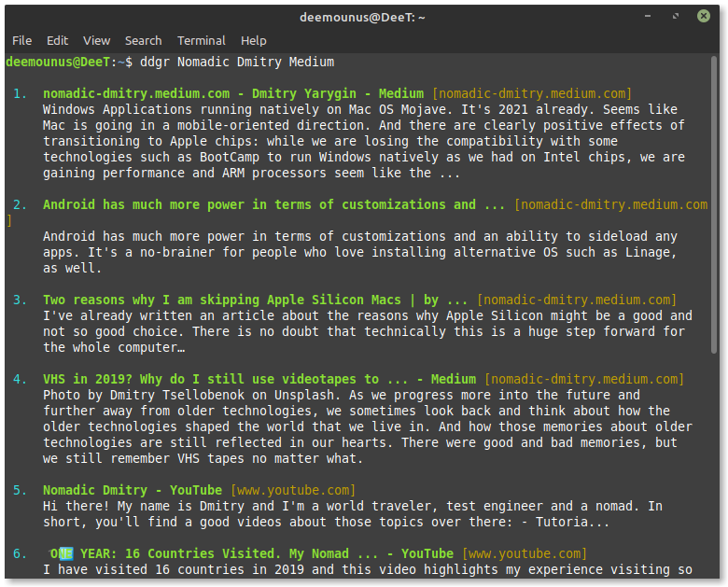Click result number '4.'
The height and width of the screenshot is (587, 728).
(20, 380)
